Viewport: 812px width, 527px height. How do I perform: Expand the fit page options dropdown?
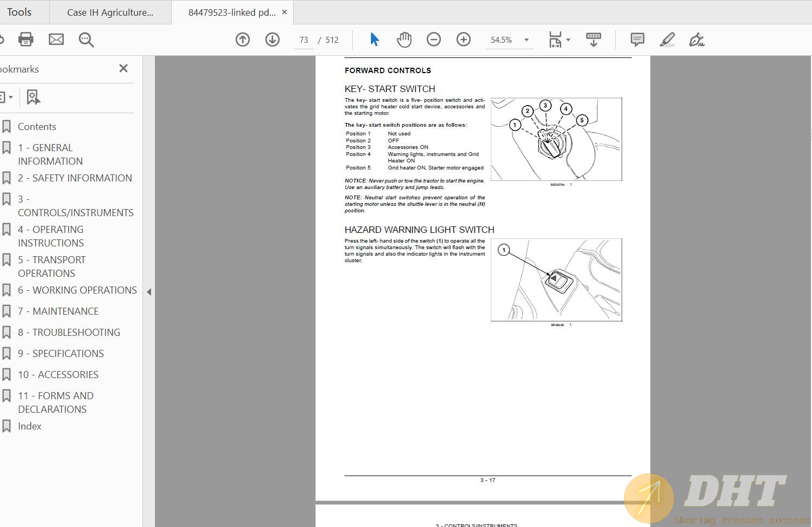(x=568, y=40)
